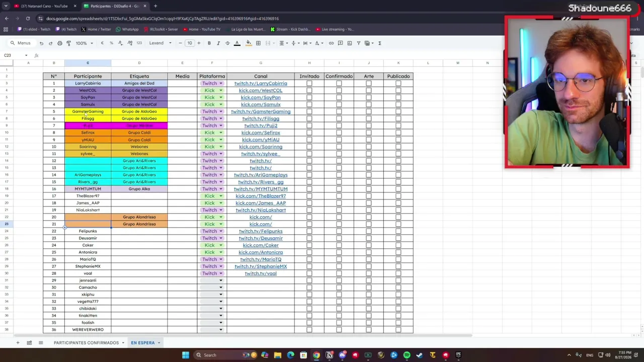644x362 pixels.
Task: Open the kick.com/Sefirox link
Action: pos(261,133)
